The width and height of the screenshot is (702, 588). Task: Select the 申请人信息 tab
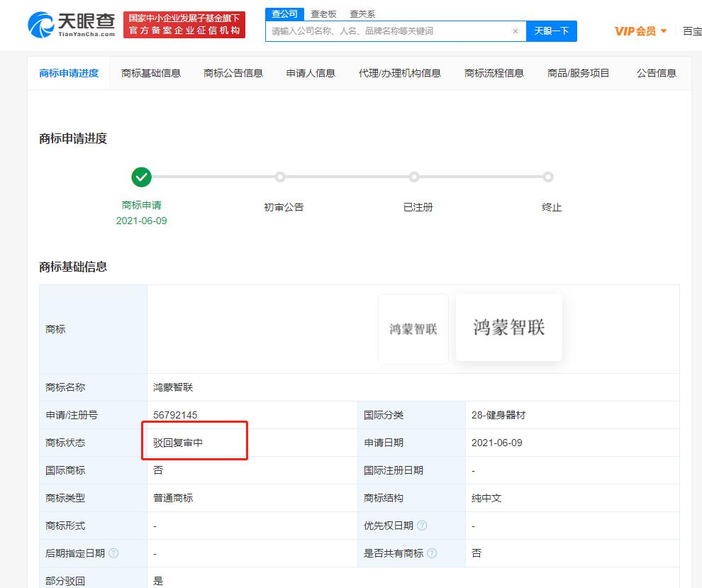tap(311, 73)
